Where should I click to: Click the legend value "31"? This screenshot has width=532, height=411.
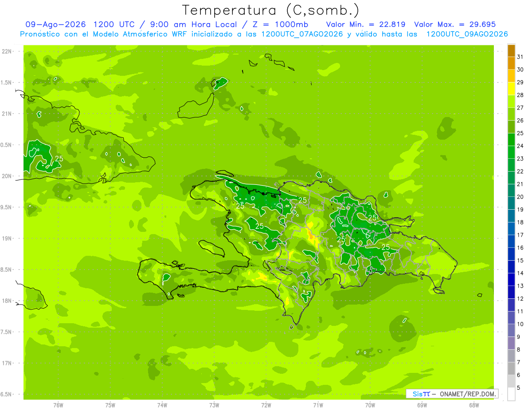coord(520,57)
